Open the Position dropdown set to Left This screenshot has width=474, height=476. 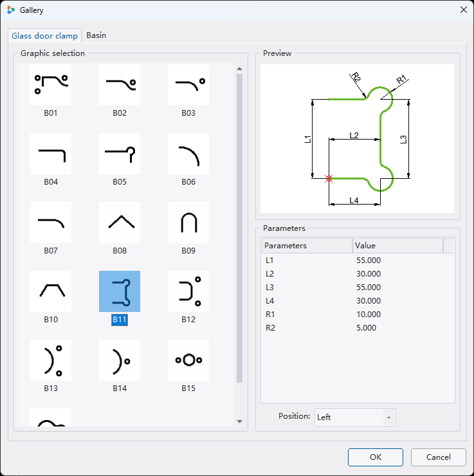pos(355,417)
